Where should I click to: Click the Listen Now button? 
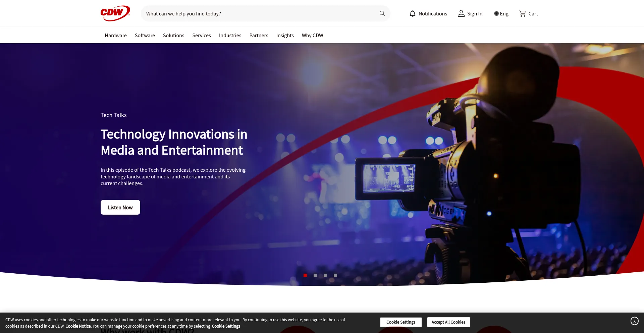tap(120, 207)
